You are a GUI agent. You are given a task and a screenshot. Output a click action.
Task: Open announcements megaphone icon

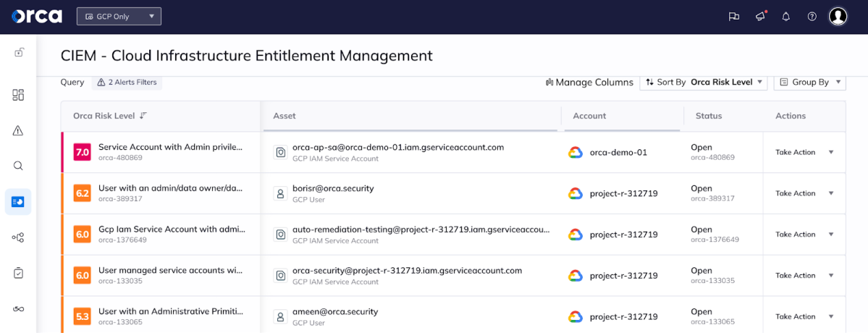(761, 16)
